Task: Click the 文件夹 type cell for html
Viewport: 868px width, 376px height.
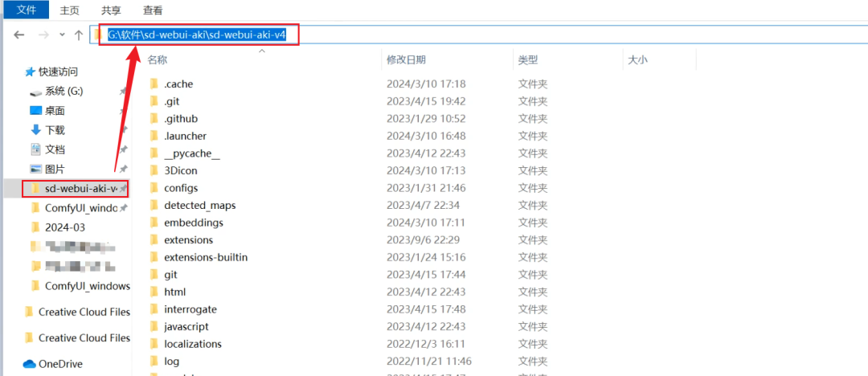Action: (533, 292)
